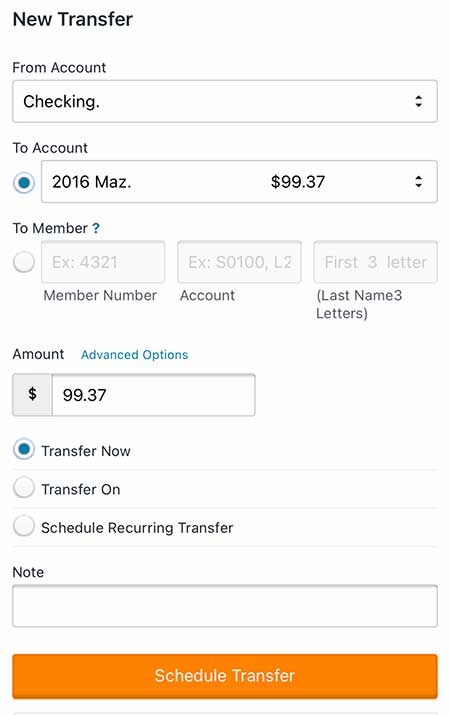Click the dollar sign amount prefix
450x715 pixels.
32,395
